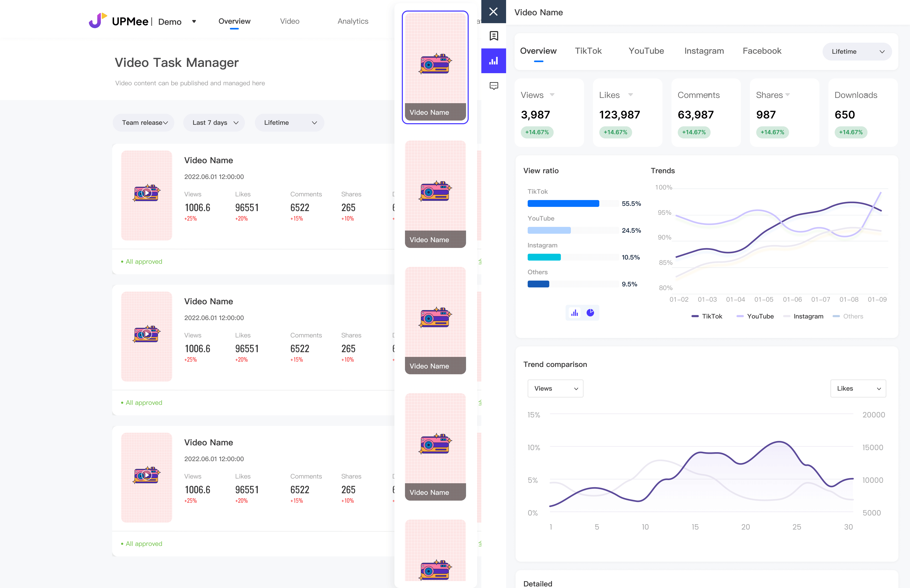Play the first video thumbnail in list
This screenshot has height=588, width=910.
click(x=147, y=193)
